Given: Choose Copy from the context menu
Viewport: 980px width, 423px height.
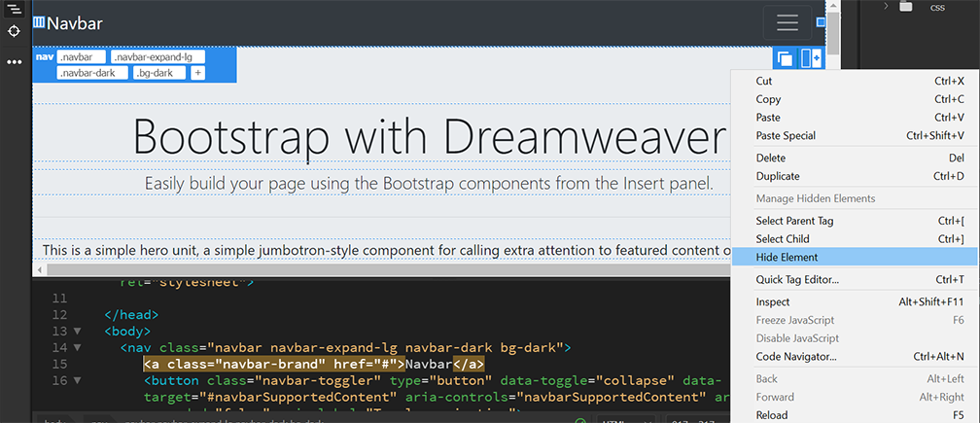Looking at the screenshot, I should pos(854,99).
